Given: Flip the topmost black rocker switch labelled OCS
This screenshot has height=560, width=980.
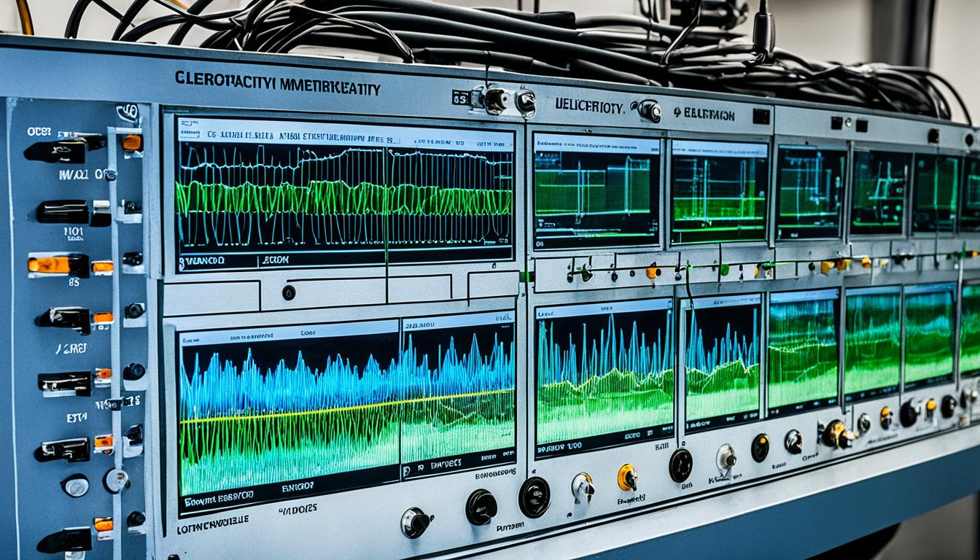Looking at the screenshot, I should pos(55,151).
